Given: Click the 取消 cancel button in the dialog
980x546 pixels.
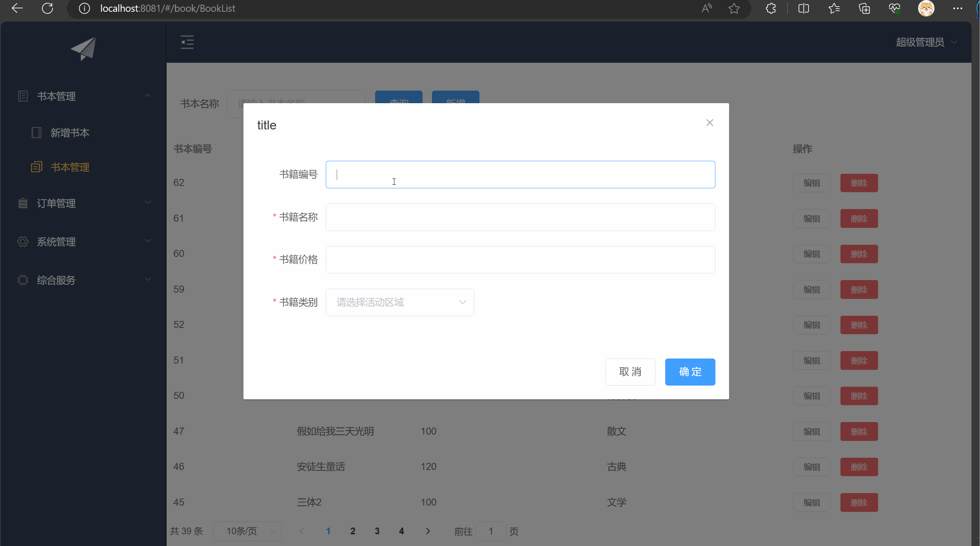Looking at the screenshot, I should (x=630, y=371).
